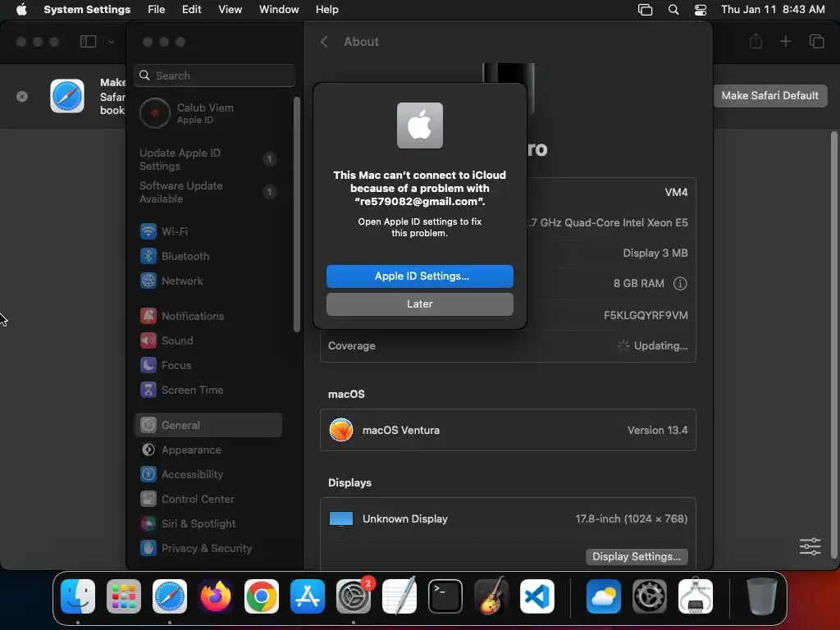Open Trash in the Dock
The width and height of the screenshot is (840, 630).
tap(762, 596)
